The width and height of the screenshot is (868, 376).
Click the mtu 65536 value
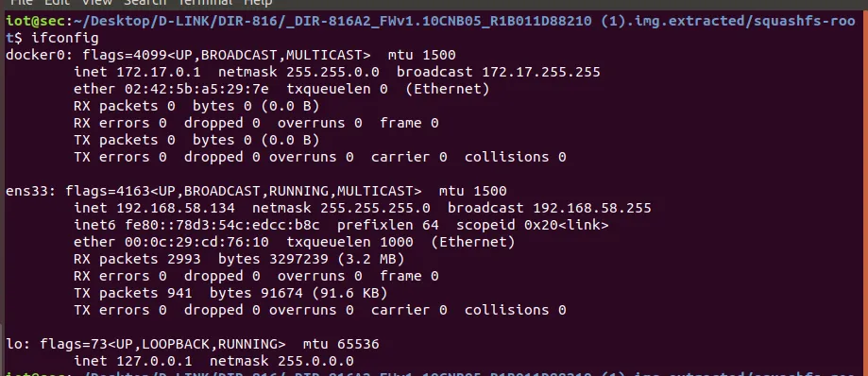[341, 344]
